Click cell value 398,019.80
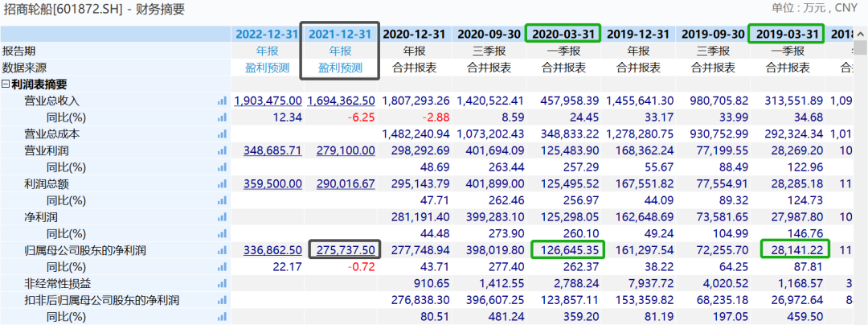Viewport: 868px width, 325px height. pos(495,251)
